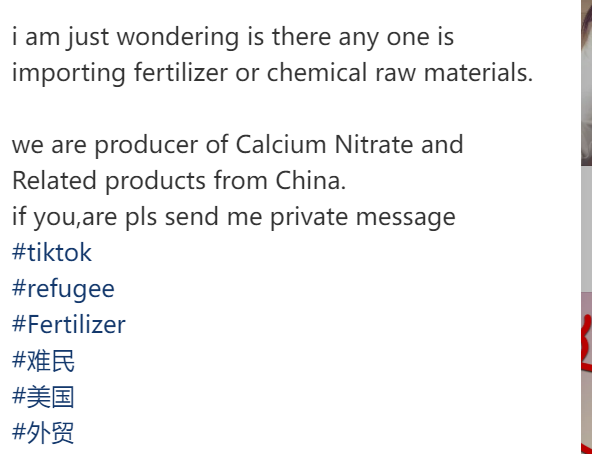Click the line 'importing fertilizer or chemical raw materials.'
Image resolution: width=592 pixels, height=454 pixels.
273,72
